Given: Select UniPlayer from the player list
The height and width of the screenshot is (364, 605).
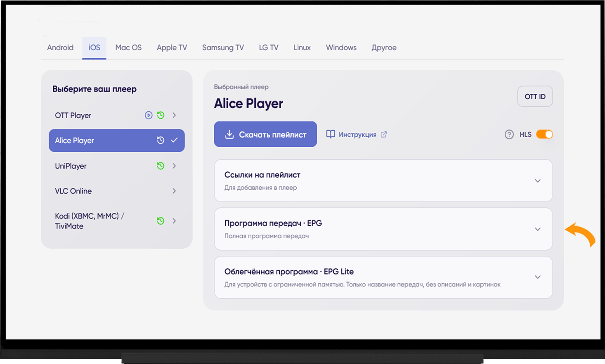Looking at the screenshot, I should click(x=116, y=166).
